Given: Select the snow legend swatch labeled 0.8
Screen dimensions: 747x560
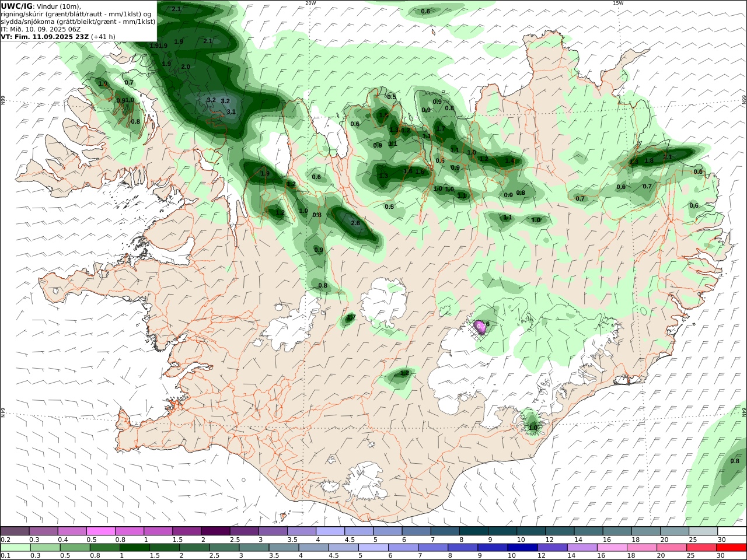Looking at the screenshot, I should click(130, 531).
